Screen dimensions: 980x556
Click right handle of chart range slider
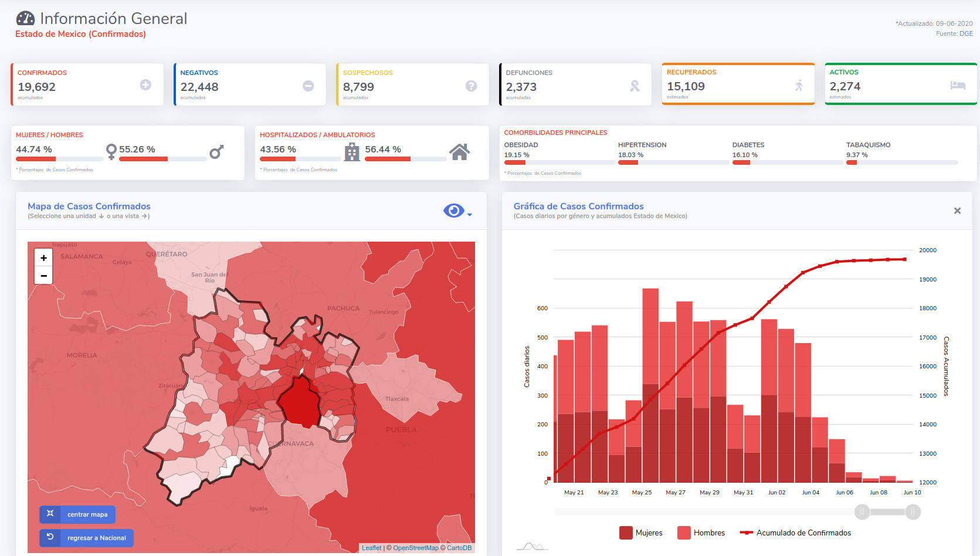click(x=913, y=512)
